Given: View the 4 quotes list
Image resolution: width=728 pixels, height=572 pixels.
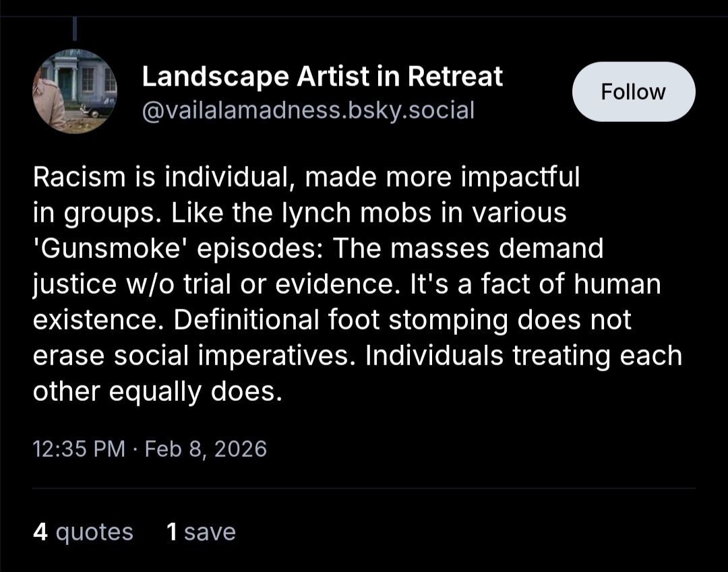Looking at the screenshot, I should (83, 532).
